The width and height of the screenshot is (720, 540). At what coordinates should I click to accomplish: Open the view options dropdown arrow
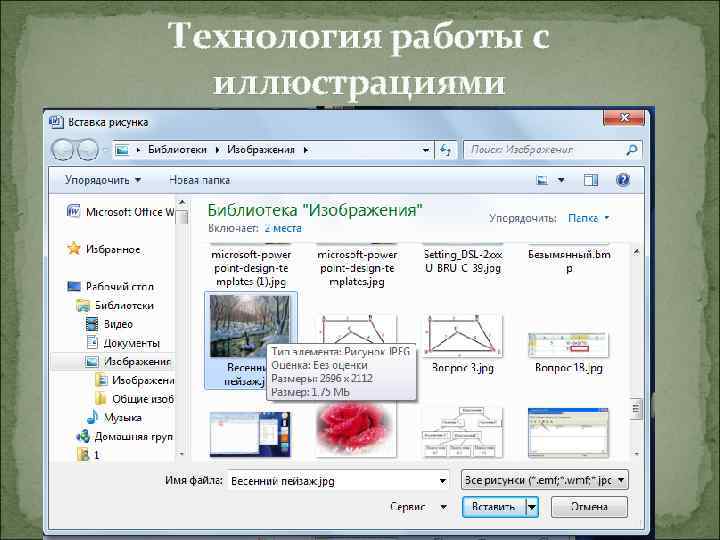tap(561, 180)
